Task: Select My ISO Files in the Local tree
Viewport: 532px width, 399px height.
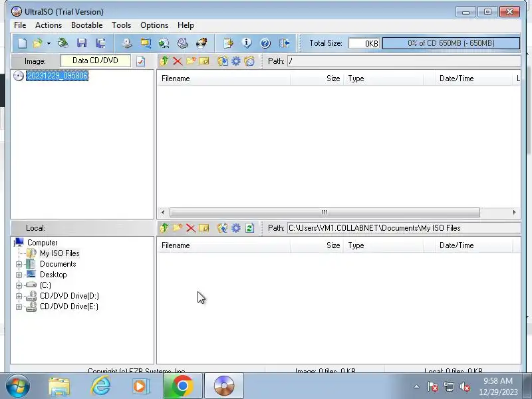Action: coord(60,253)
